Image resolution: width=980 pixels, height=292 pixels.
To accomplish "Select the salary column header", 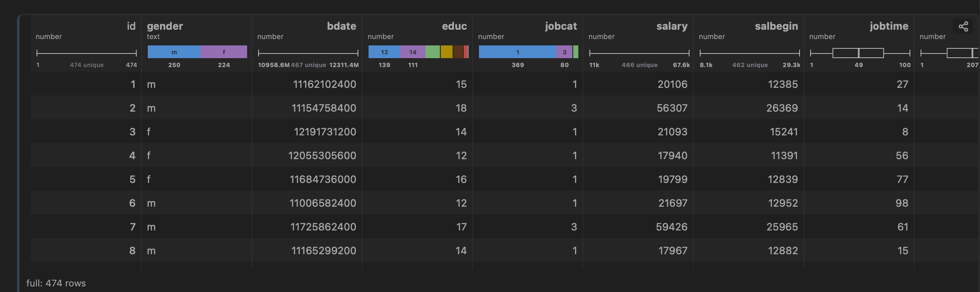I will pyautogui.click(x=672, y=26).
